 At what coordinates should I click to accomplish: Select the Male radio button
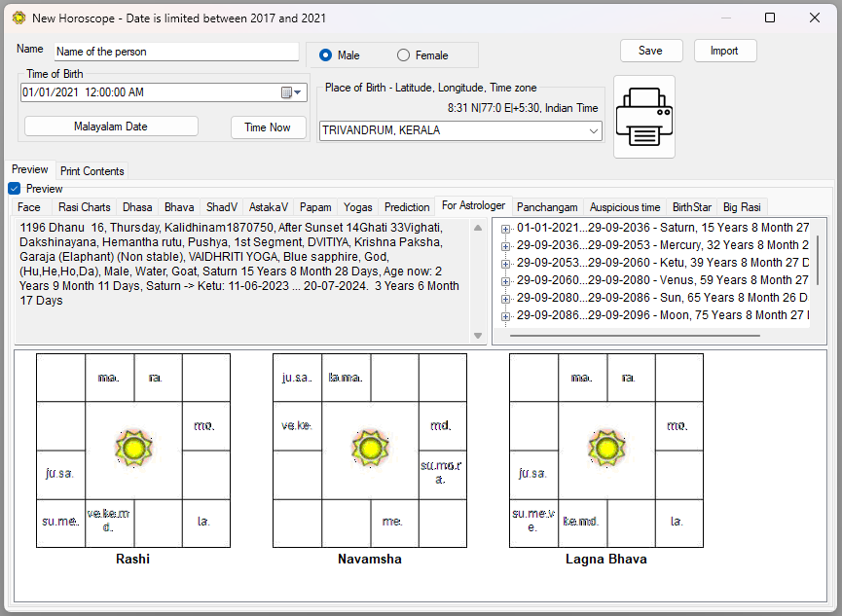click(x=324, y=54)
